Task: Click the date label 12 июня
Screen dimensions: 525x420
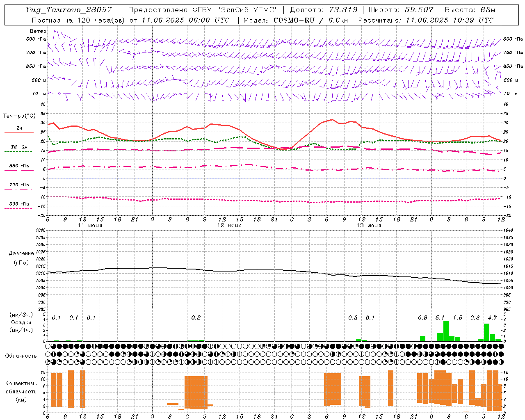Action: pos(229,226)
